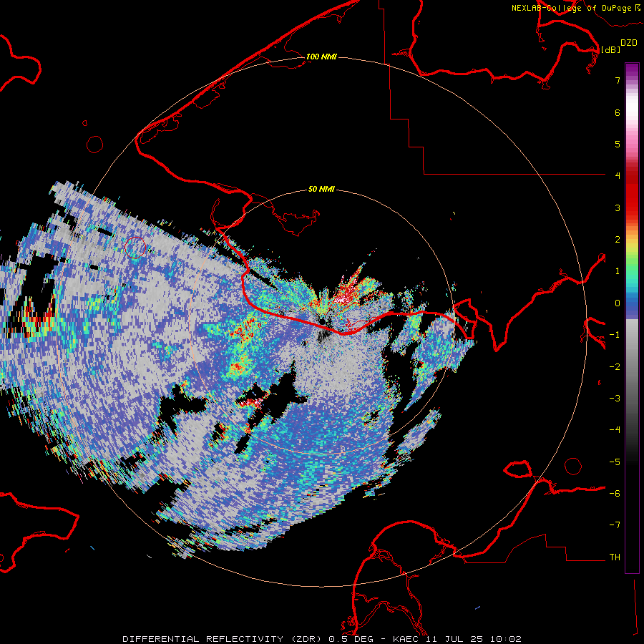Click the -5 value on the color scale
This screenshot has width=644, height=644.
coord(615,462)
